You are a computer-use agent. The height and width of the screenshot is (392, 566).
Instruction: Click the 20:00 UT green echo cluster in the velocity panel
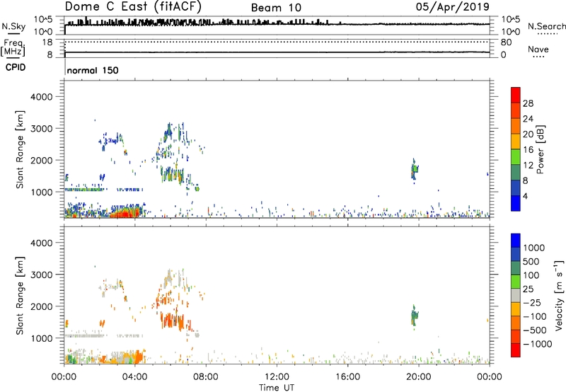415,316
